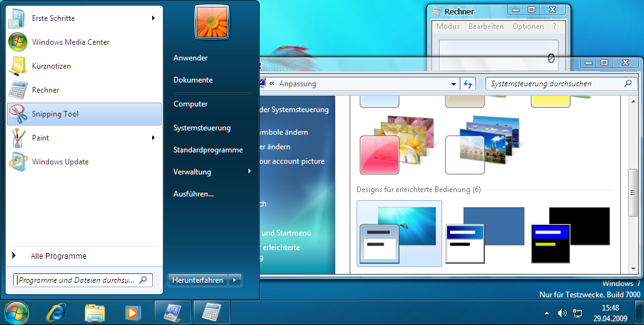Open the ? help menu in Rechner
The height and width of the screenshot is (325, 644).
coord(555,26)
